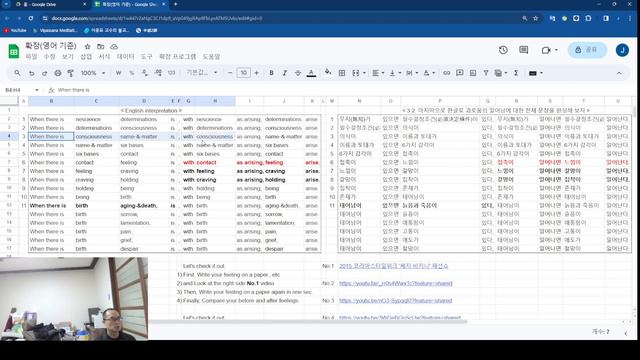Star this spreadsheet document
640x360 pixels.
click(87, 47)
